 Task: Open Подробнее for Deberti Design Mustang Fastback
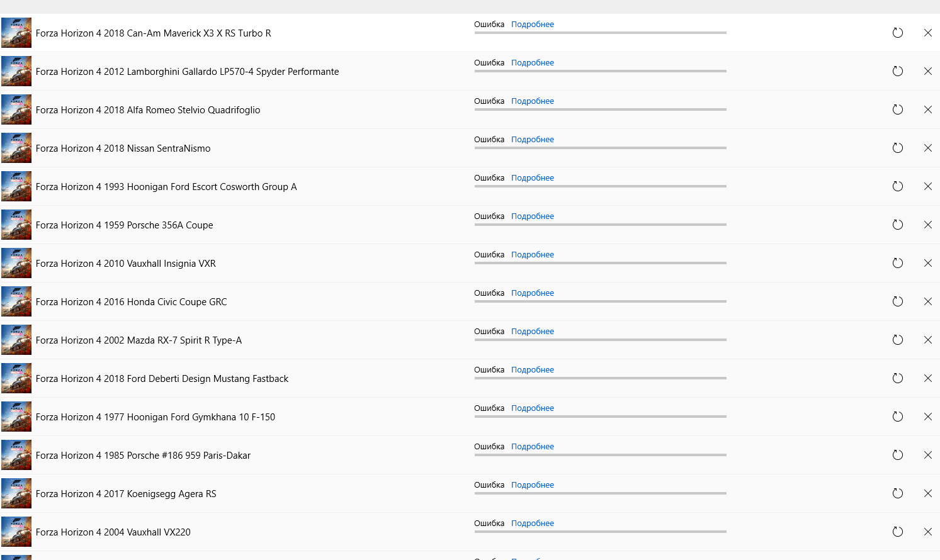click(x=533, y=370)
